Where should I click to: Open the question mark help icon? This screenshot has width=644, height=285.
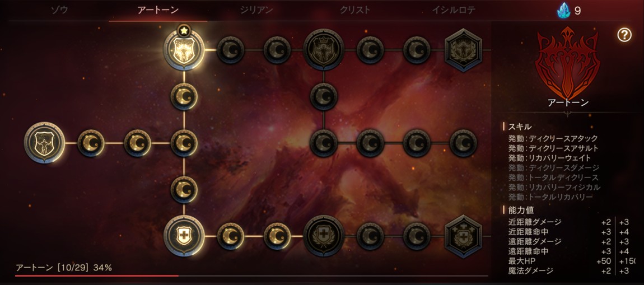(x=624, y=35)
